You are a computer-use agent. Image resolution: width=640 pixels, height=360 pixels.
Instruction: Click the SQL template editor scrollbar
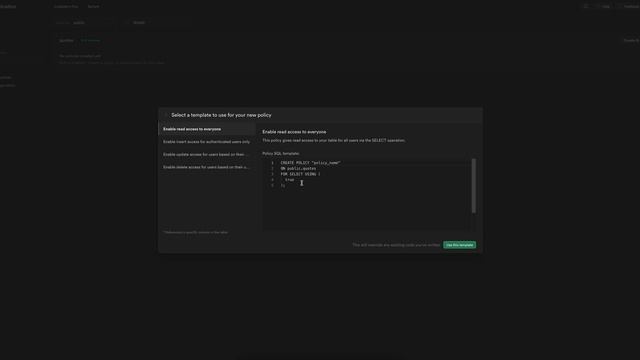click(x=473, y=186)
